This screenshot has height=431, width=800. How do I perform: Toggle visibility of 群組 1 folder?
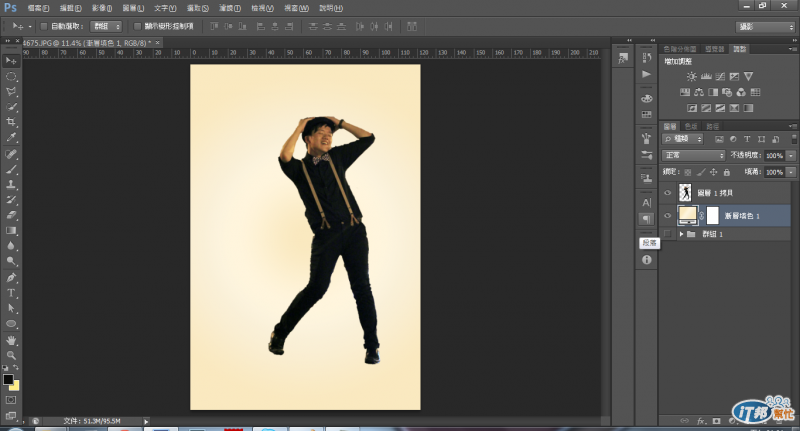tap(668, 234)
